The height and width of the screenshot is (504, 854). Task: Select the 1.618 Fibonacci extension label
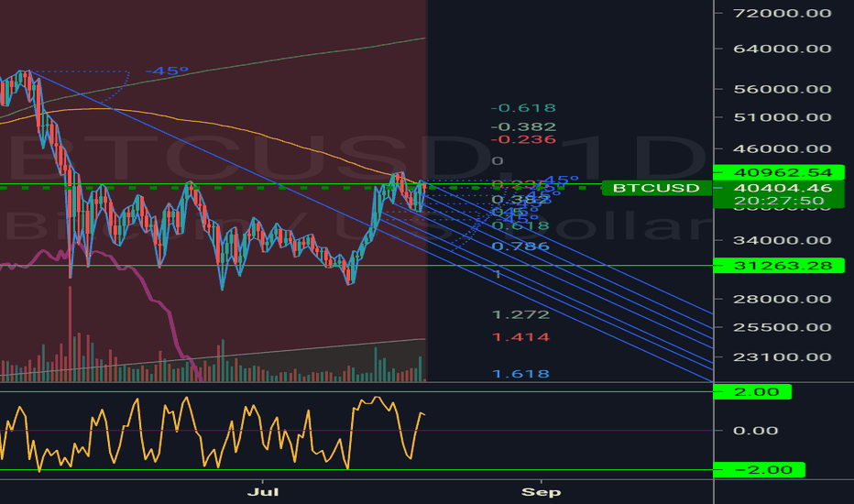(520, 374)
